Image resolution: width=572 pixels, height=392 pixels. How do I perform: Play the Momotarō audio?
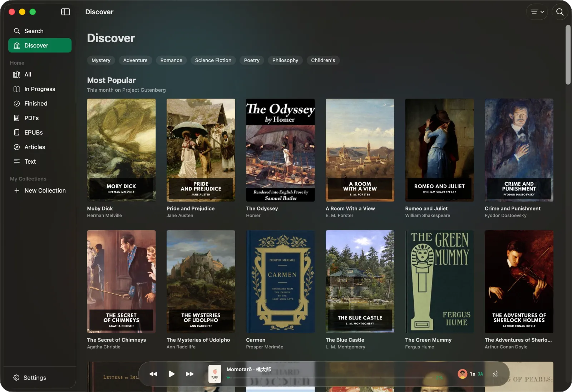172,374
